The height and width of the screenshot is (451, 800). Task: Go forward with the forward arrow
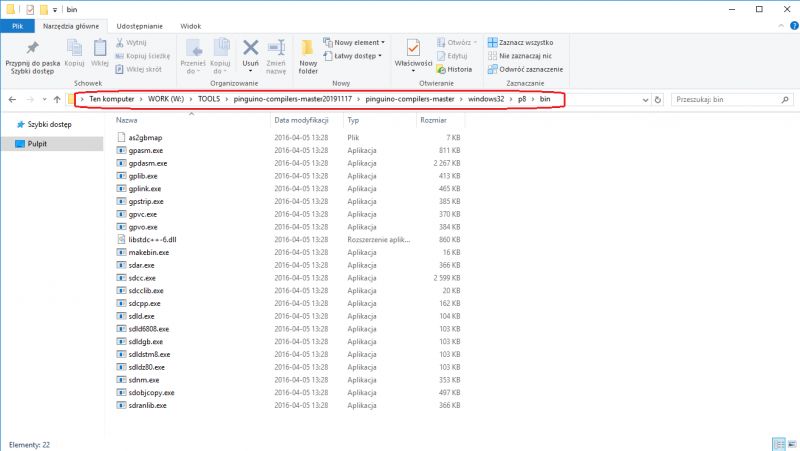pyautogui.click(x=30, y=99)
